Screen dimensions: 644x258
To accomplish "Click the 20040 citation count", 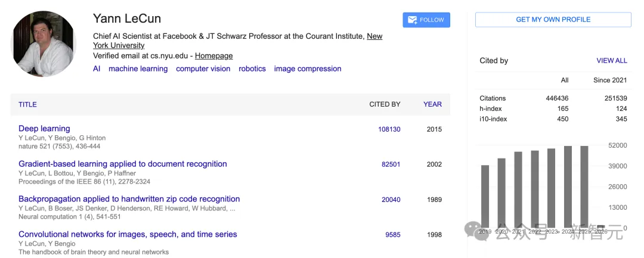I will point(391,200).
